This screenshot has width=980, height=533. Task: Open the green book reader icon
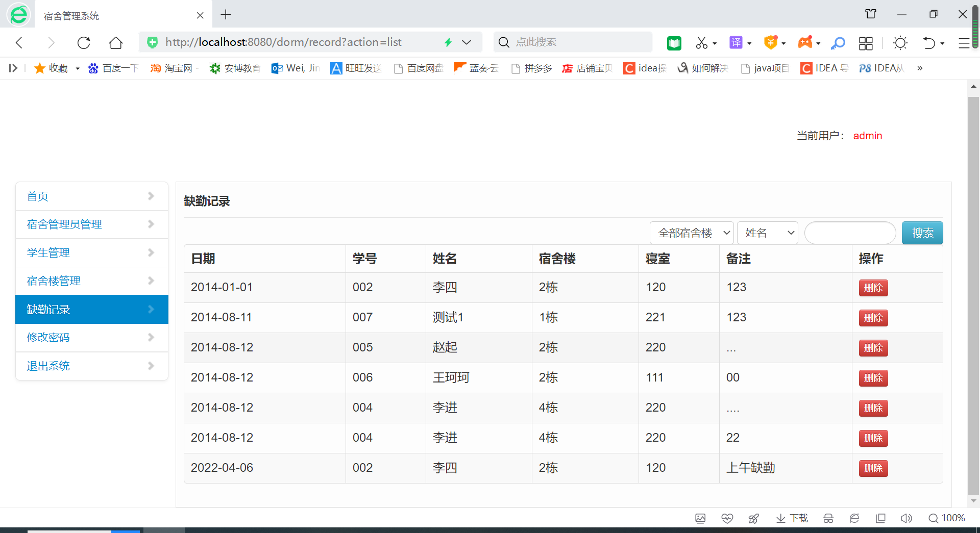[x=674, y=43]
